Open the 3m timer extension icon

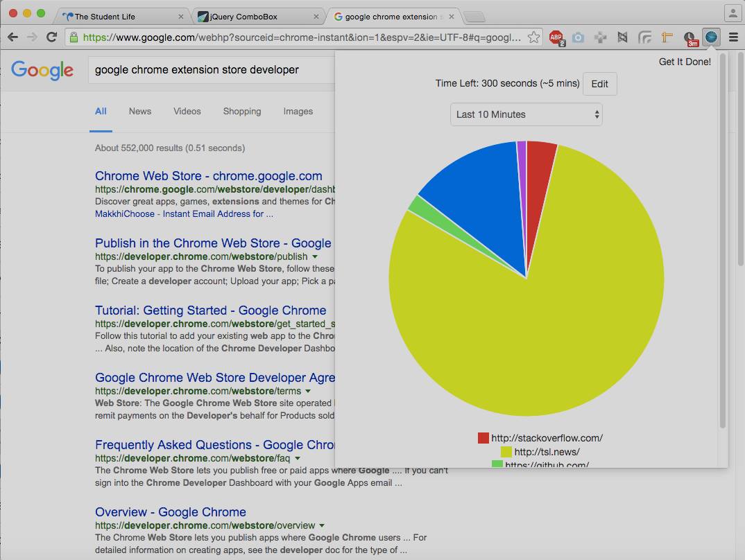tap(690, 38)
